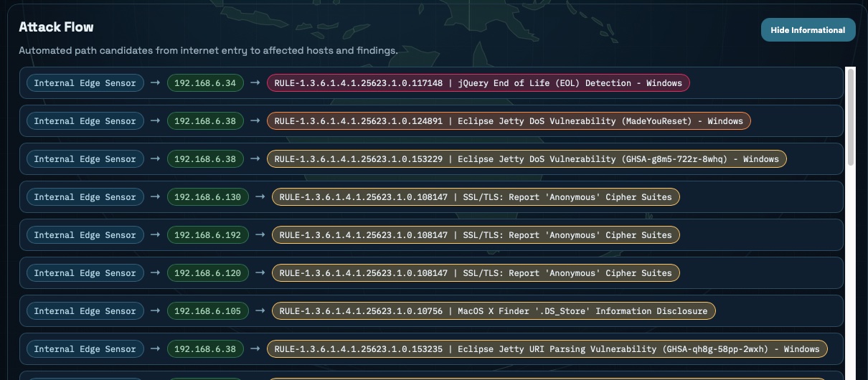The height and width of the screenshot is (380, 868).
Task: Select 192.168.6.38 in the URI Parsing row
Action: tap(205, 349)
